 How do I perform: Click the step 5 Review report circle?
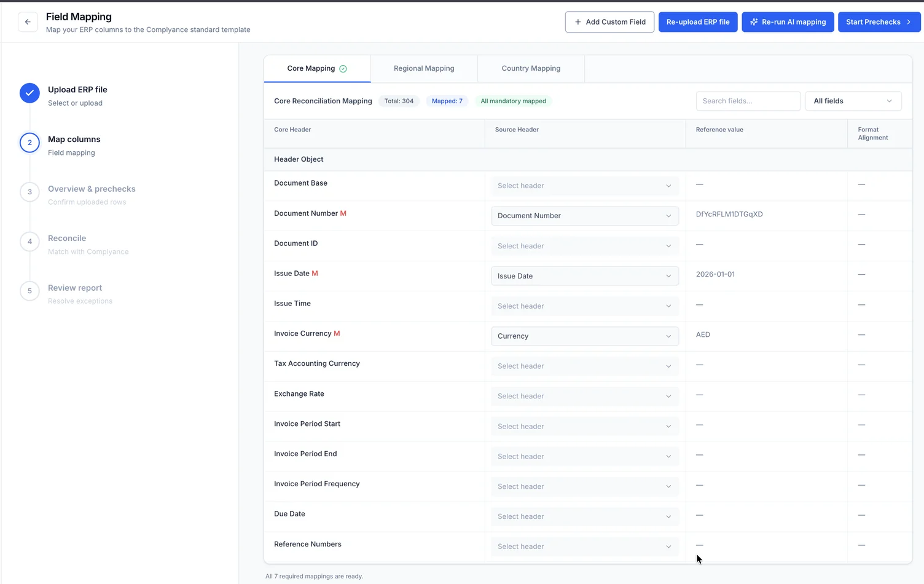[29, 291]
